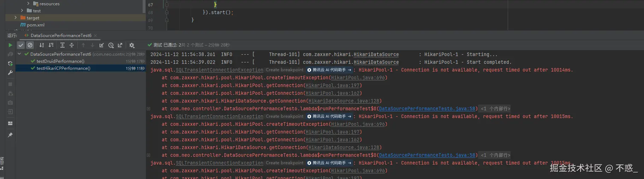Open test history clock icon
Viewport: 644px width, 179px height.
tap(111, 45)
